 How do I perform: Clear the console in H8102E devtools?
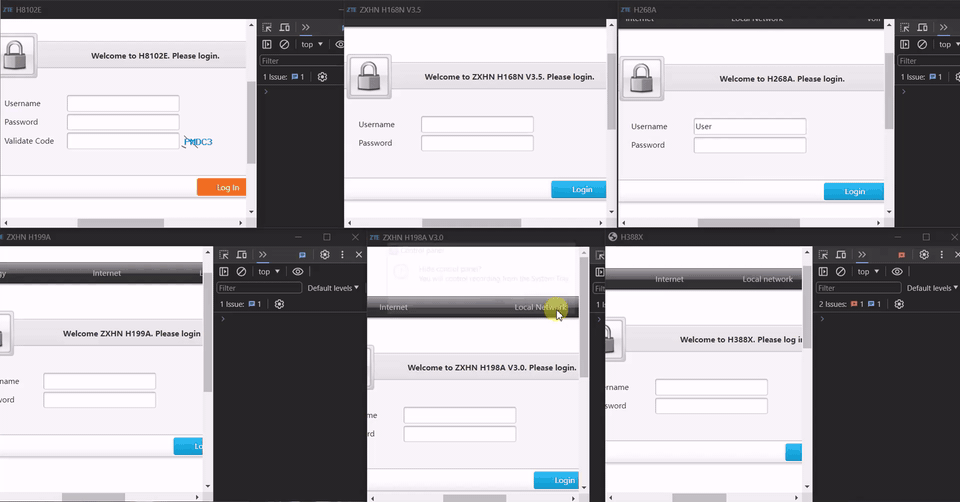[x=284, y=44]
